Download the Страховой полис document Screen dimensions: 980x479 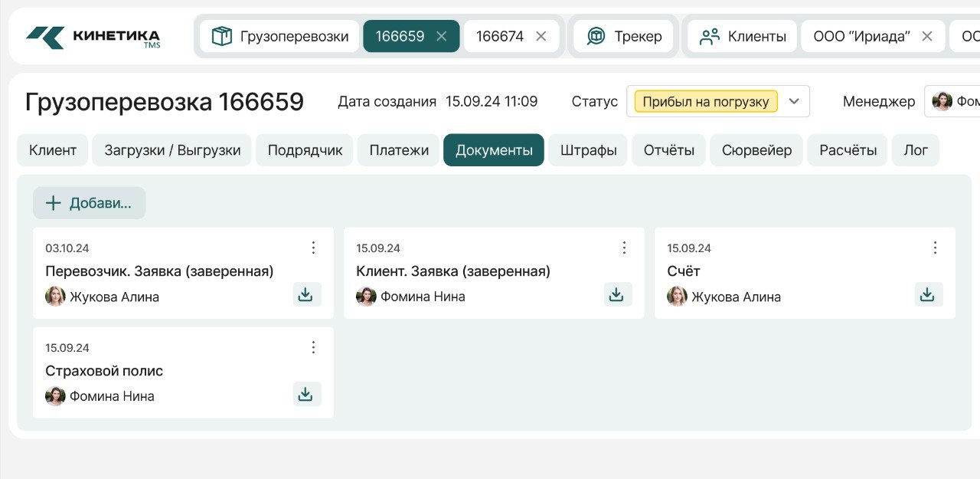click(307, 394)
